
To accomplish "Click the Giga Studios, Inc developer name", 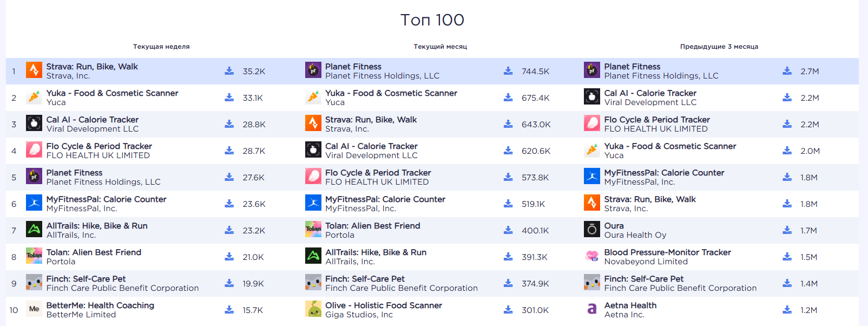I will [x=359, y=315].
